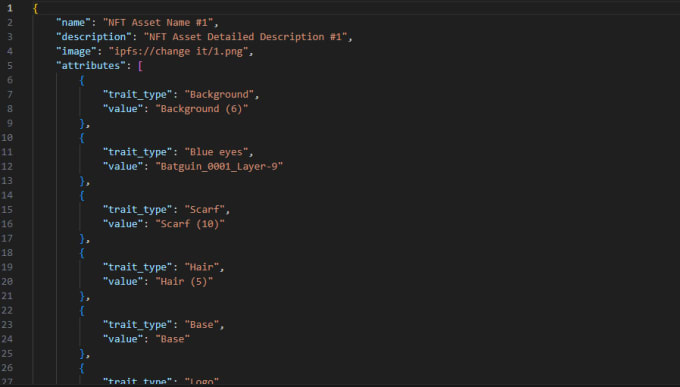
Task: Click the "NFT Asset Detailed Description #1" string
Action: [x=245, y=37]
